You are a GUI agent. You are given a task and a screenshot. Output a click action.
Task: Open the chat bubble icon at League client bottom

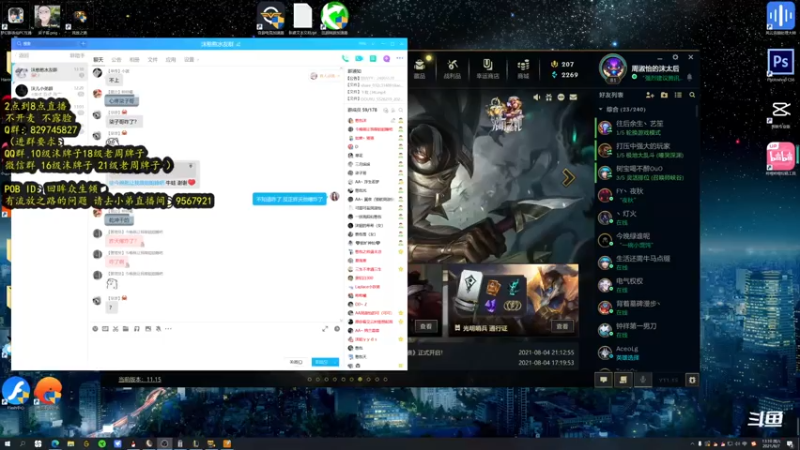pyautogui.click(x=604, y=380)
